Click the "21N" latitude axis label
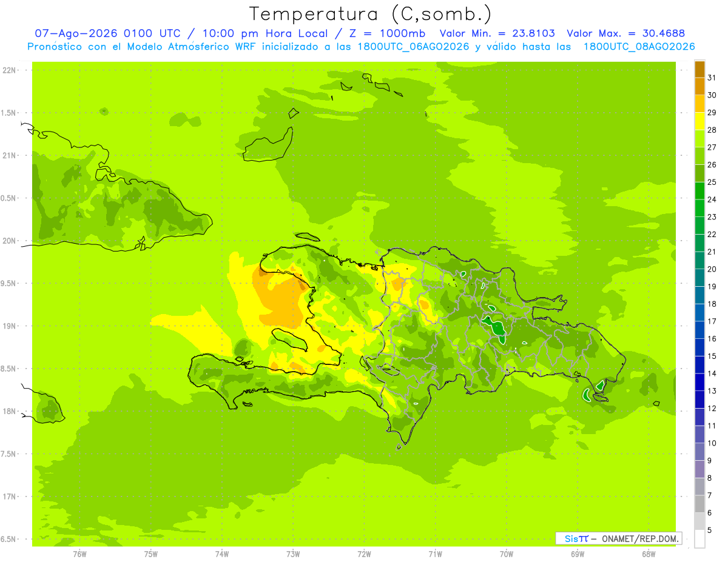This screenshot has height=562, width=728. point(9,156)
